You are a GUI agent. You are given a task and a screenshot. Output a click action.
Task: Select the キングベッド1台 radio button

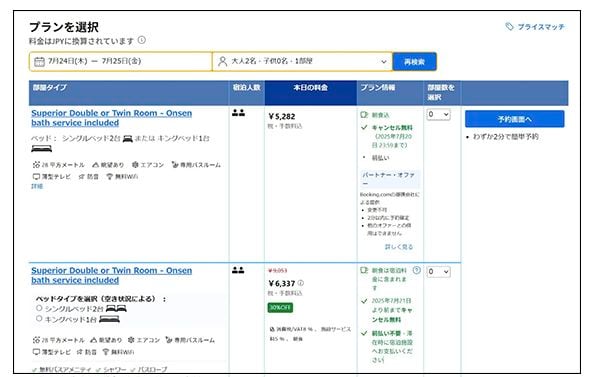click(x=39, y=318)
